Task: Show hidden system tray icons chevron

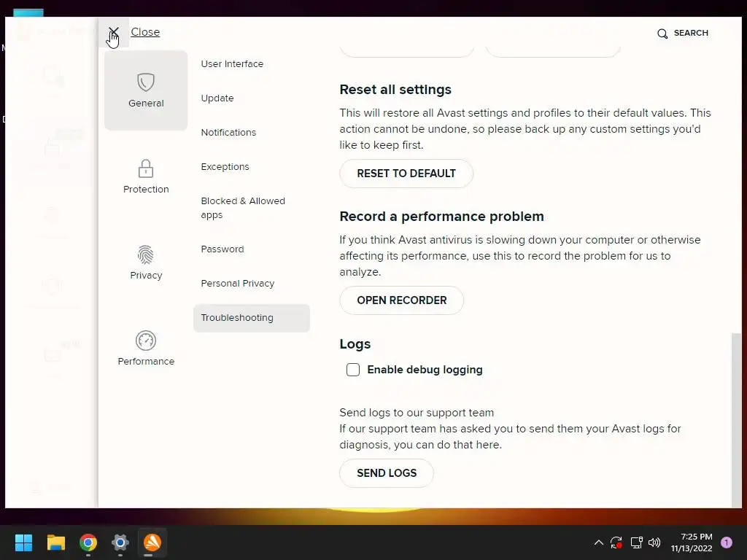Action: [599, 542]
